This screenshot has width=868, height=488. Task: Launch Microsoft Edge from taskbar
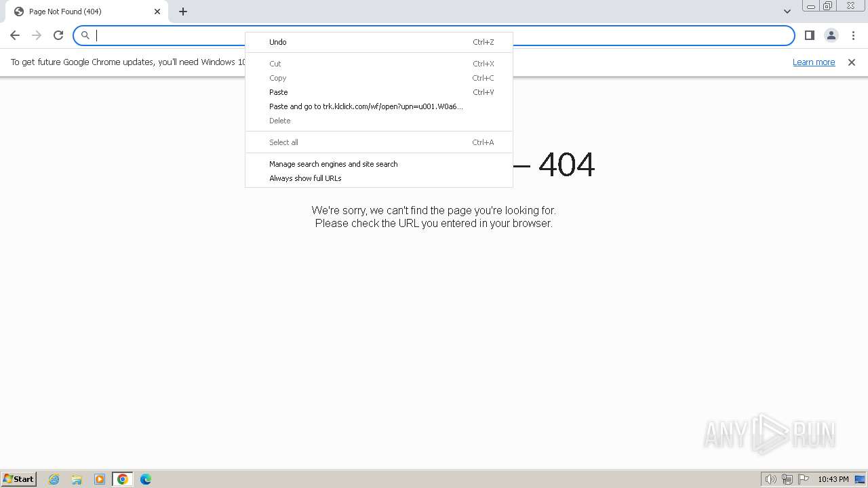(146, 479)
